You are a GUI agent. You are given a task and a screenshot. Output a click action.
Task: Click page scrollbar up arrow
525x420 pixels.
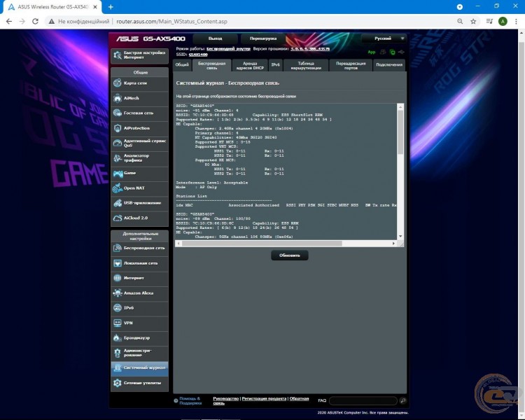pyautogui.click(x=521, y=32)
